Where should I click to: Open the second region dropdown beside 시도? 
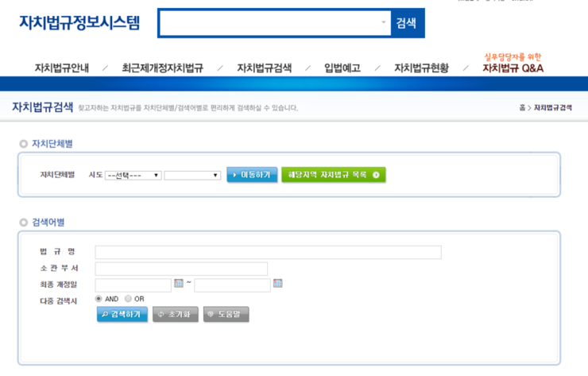192,175
